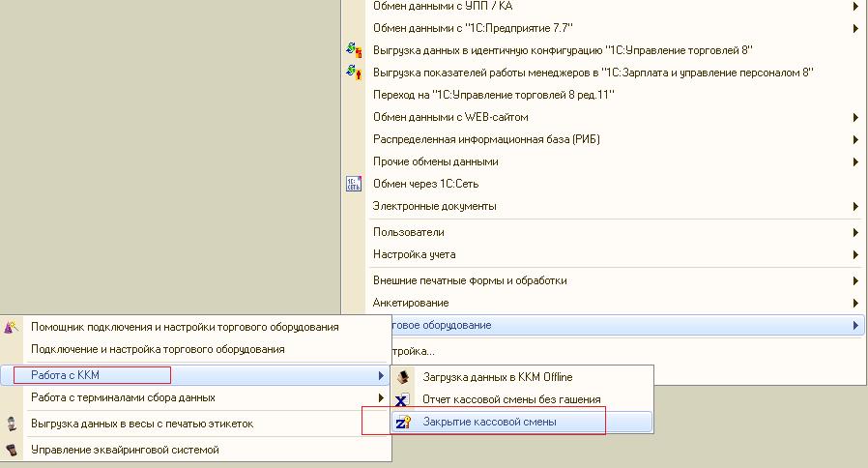Click the arrow of the highlighted 'Торговое оборудование' item
Image resolution: width=868 pixels, height=468 pixels.
(855, 326)
